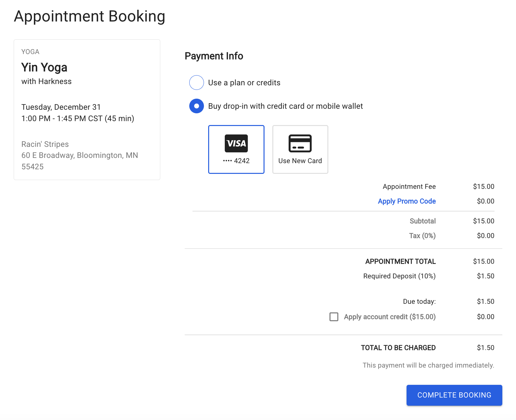
Task: Click the Required Deposit (10%) label
Action: (x=399, y=276)
